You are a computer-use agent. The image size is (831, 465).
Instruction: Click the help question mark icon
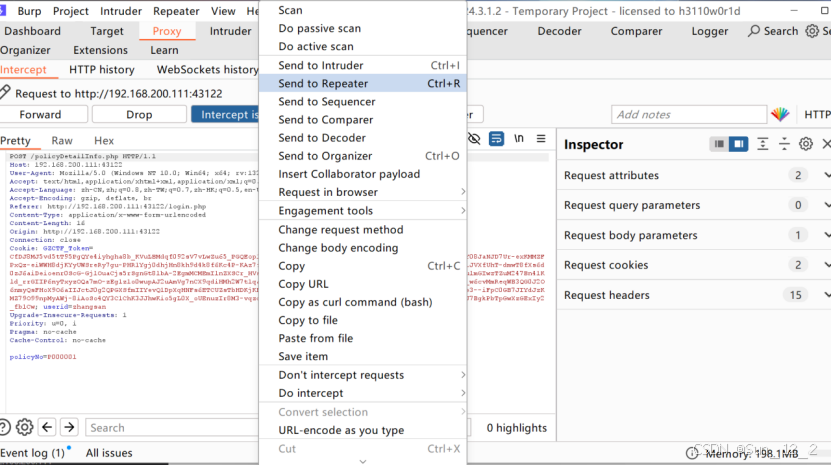click(4, 427)
